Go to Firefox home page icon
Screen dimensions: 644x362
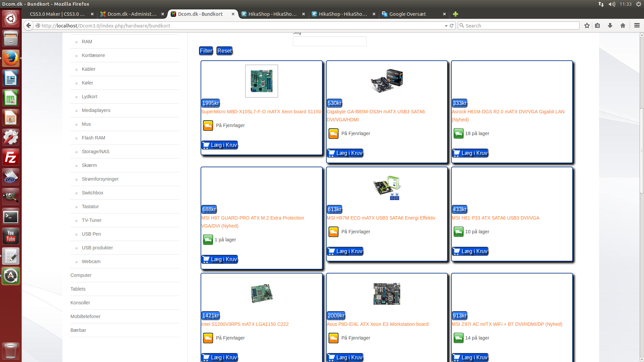(623, 26)
